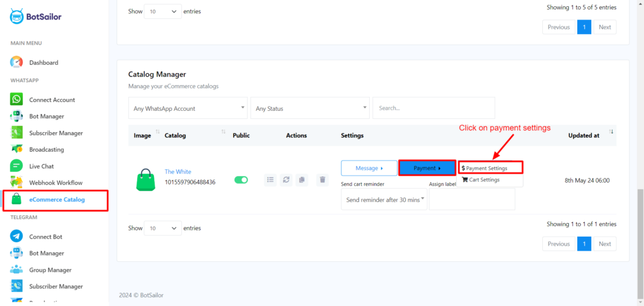This screenshot has width=644, height=306.
Task: Expand the Message settings dropdown button
Action: click(369, 168)
